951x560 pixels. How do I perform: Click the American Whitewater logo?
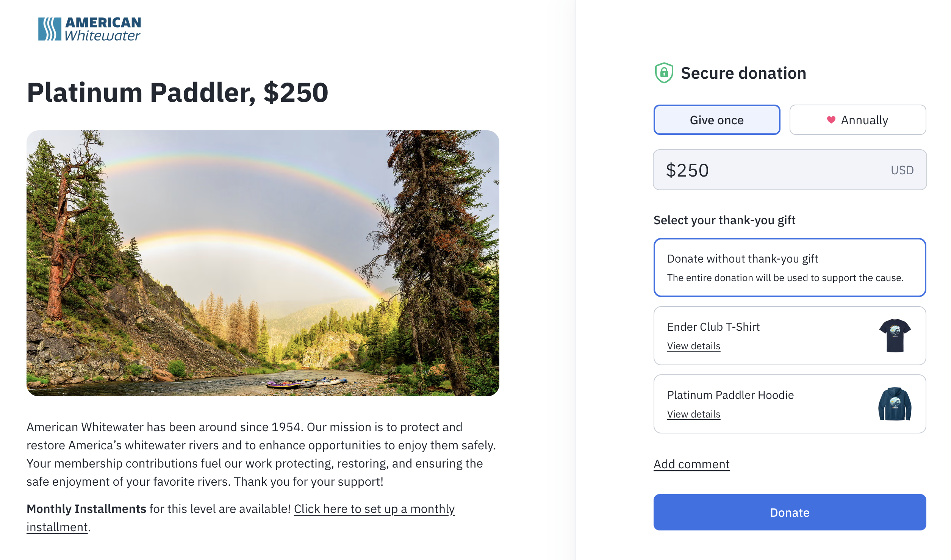pyautogui.click(x=89, y=29)
